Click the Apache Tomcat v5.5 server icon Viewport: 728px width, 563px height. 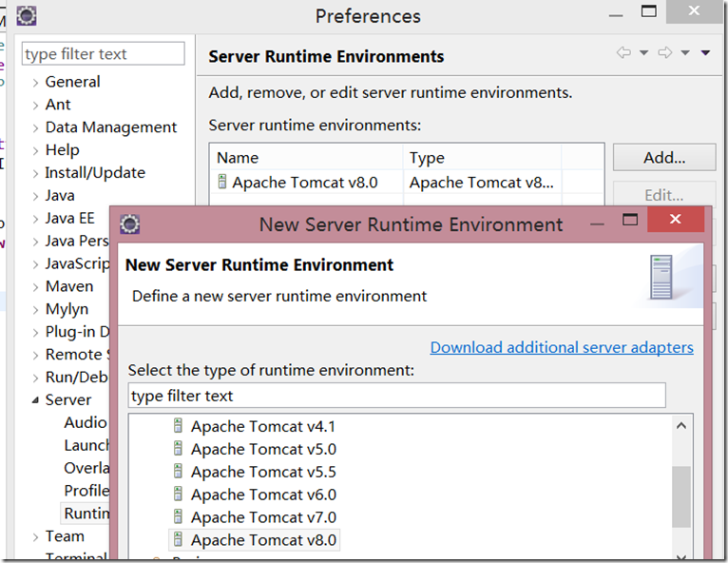pyautogui.click(x=178, y=471)
